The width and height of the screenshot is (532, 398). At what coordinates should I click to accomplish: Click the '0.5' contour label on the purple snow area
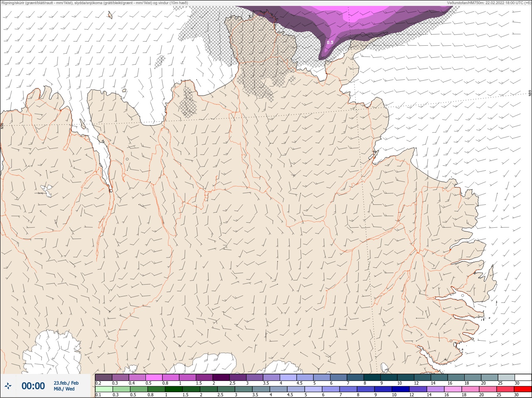coord(330,42)
